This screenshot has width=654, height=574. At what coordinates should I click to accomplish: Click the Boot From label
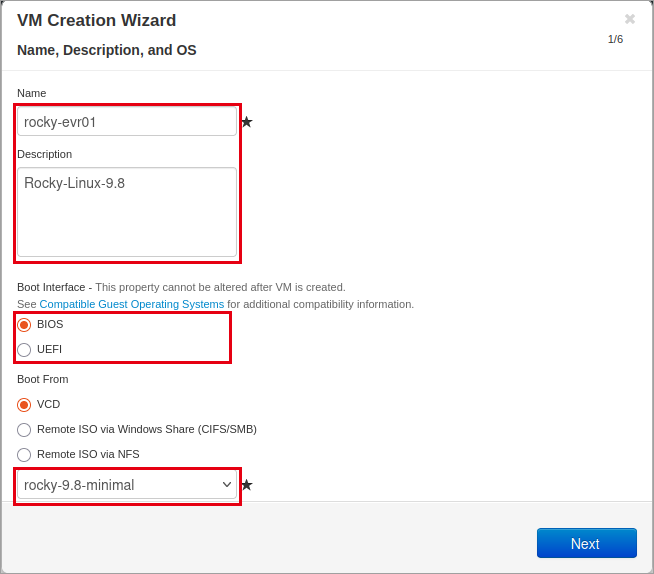click(x=43, y=379)
